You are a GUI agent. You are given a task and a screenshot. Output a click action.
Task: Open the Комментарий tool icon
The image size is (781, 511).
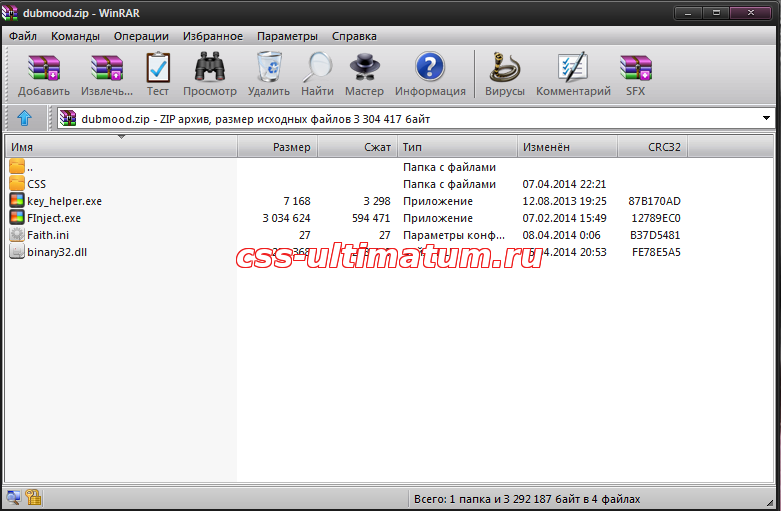tap(573, 67)
